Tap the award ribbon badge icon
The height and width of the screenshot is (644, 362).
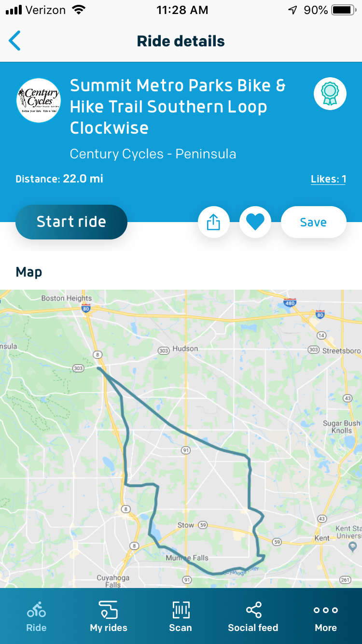coord(330,93)
